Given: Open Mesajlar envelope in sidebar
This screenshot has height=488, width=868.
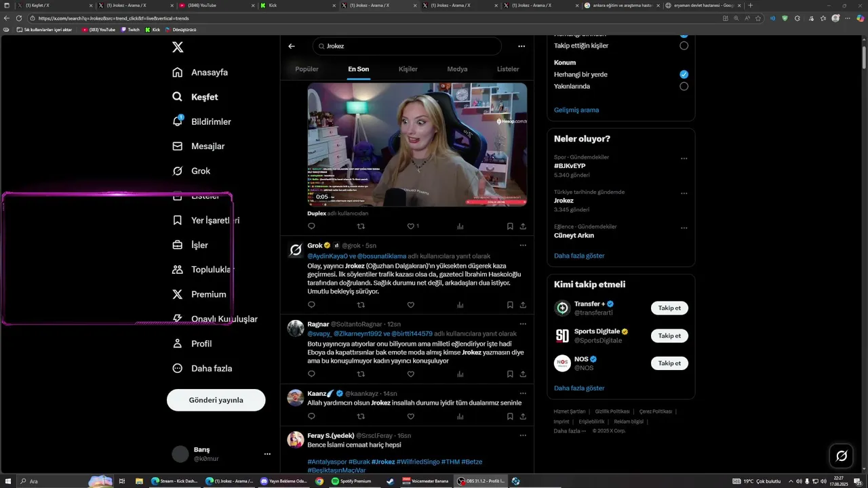Looking at the screenshot, I should click(199, 146).
